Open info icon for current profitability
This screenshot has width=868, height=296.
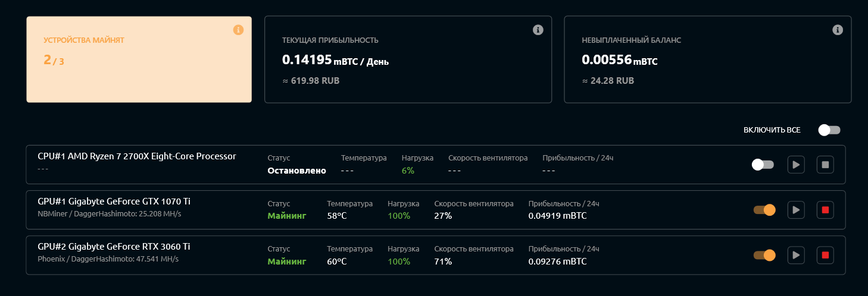[x=538, y=30]
